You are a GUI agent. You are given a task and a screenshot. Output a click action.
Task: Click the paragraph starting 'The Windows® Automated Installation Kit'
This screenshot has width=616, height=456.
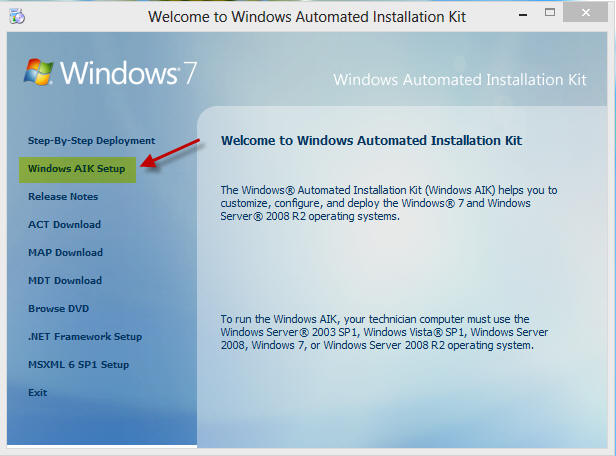(389, 203)
